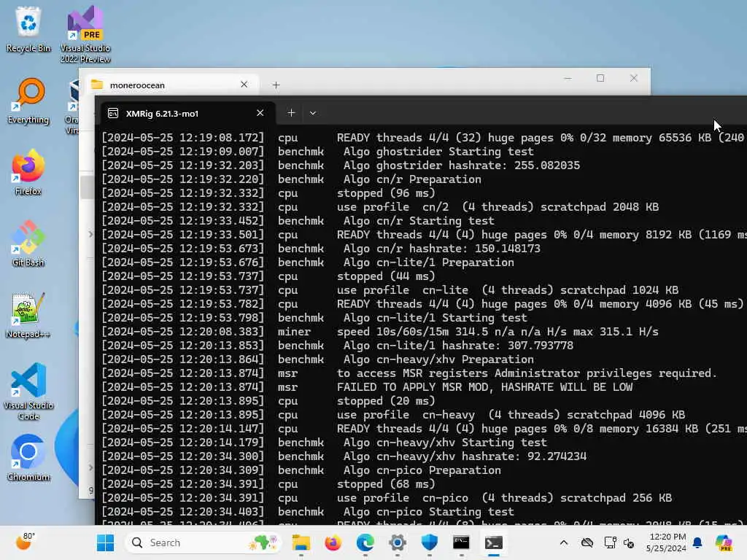Open the Copilot Preview taskbar icon
The width and height of the screenshot is (747, 560).
point(724,542)
